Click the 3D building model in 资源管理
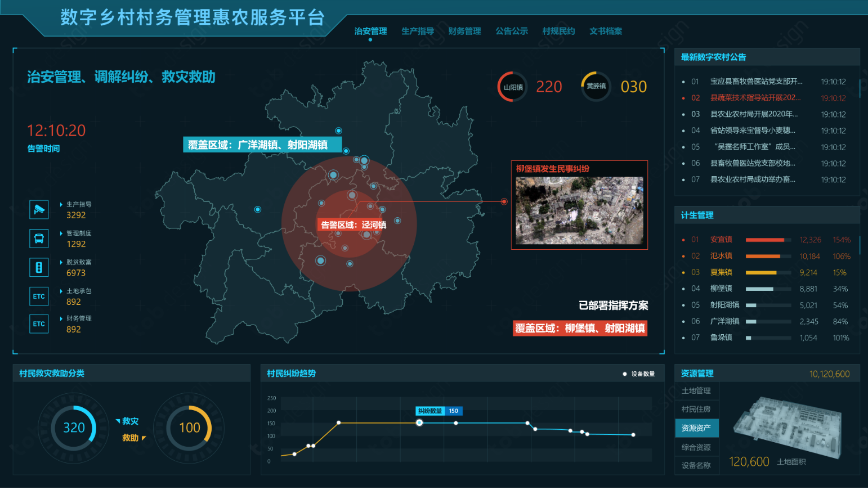 788,426
